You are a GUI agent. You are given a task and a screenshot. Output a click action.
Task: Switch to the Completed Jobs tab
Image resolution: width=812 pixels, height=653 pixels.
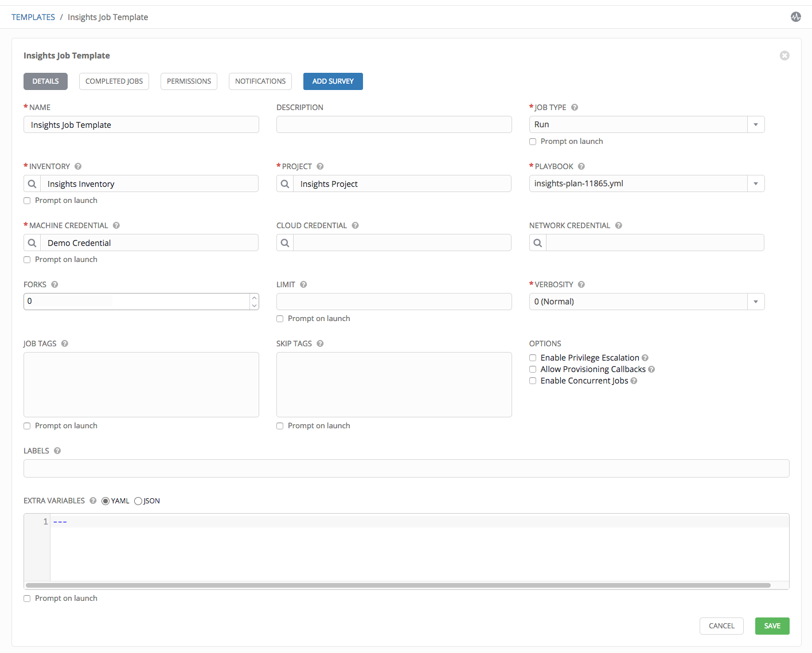pyautogui.click(x=114, y=81)
